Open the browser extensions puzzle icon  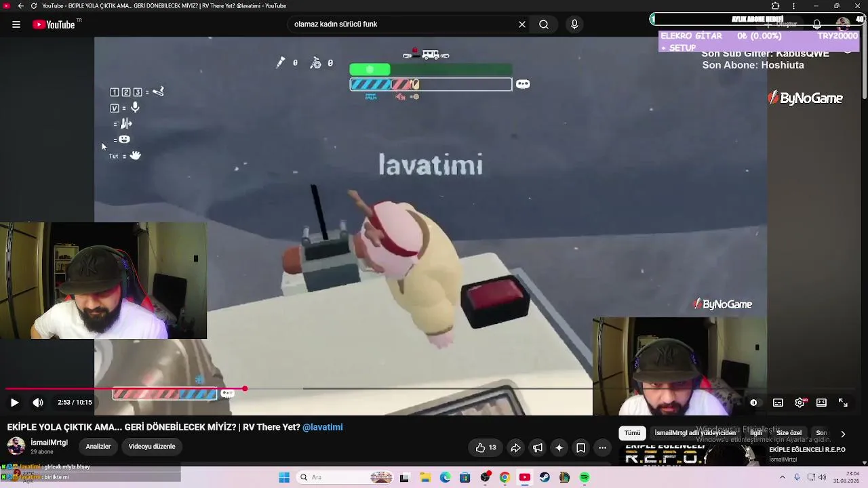coord(775,6)
